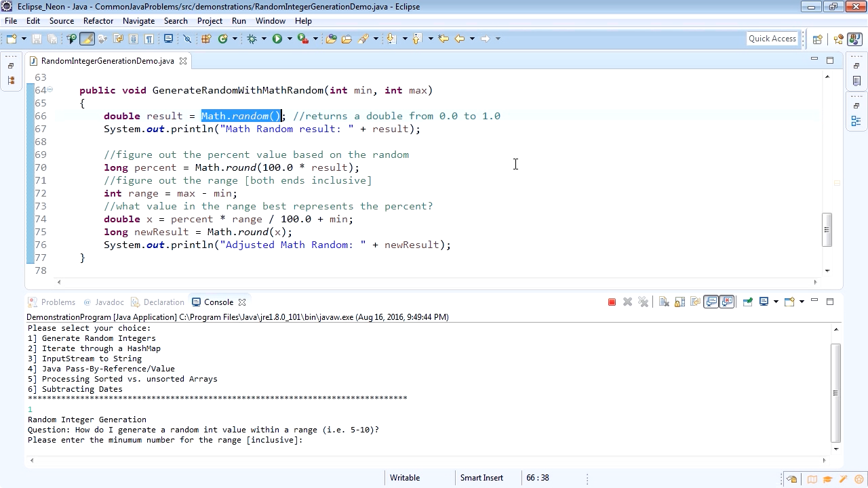
Task: Click the red Terminate button in Console
Action: tap(612, 302)
